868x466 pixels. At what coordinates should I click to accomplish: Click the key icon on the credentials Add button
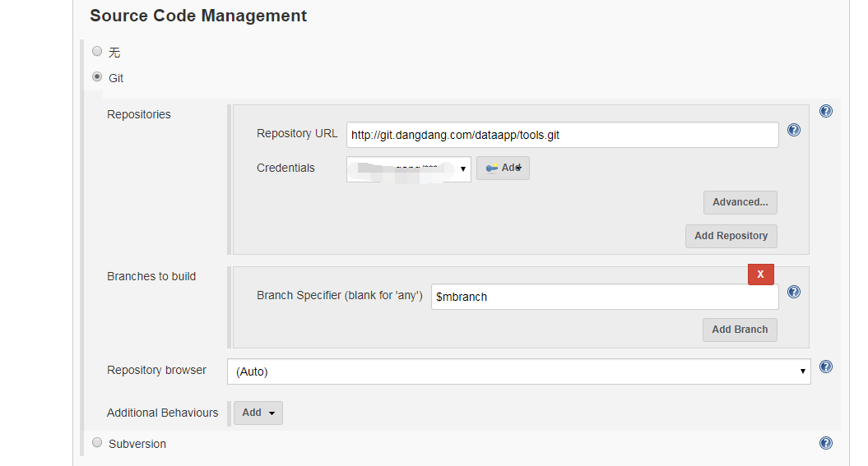click(492, 168)
